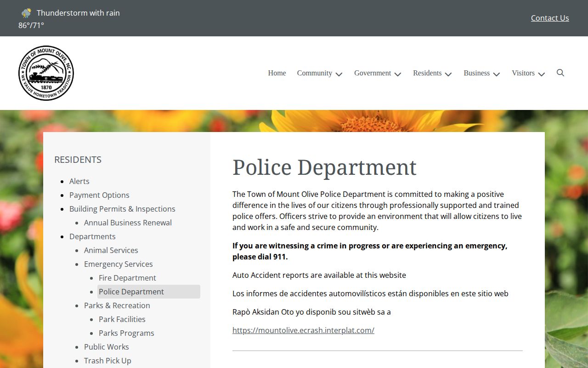
Task: Select the highlighted Police Department sidebar item
Action: point(149,292)
